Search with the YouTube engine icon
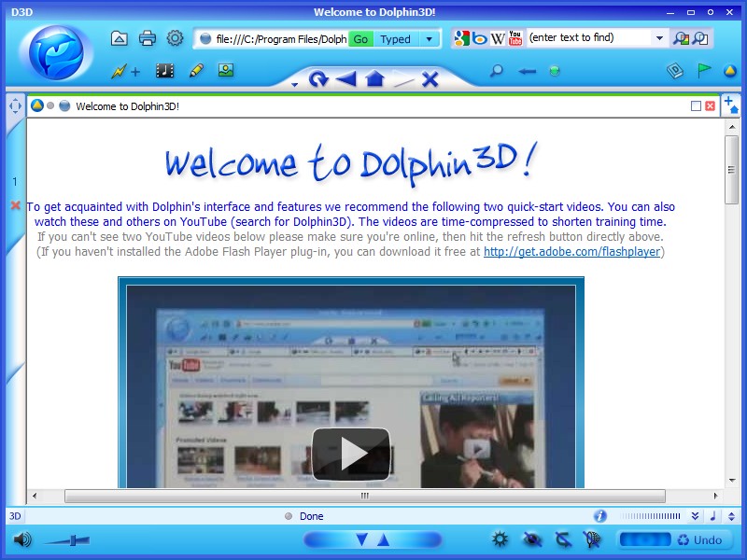Image resolution: width=747 pixels, height=560 pixels. (x=515, y=38)
